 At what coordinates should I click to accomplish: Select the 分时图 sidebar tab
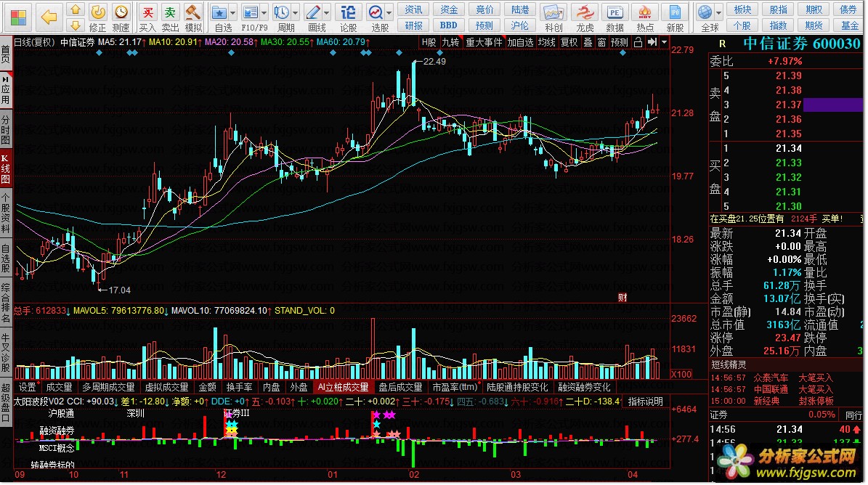[x=6, y=129]
